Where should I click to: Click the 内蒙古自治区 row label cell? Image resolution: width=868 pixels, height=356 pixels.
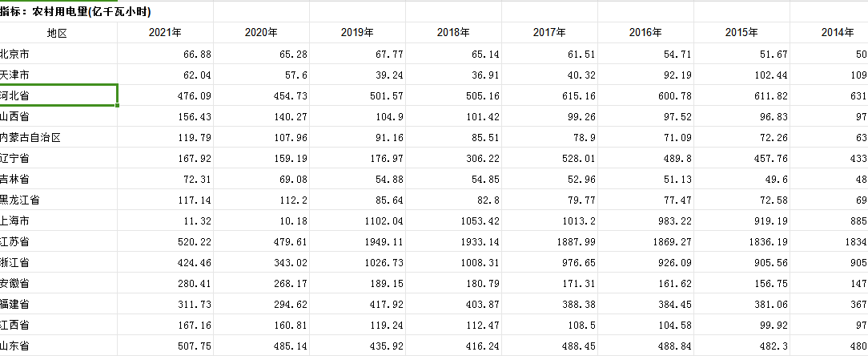click(58, 137)
